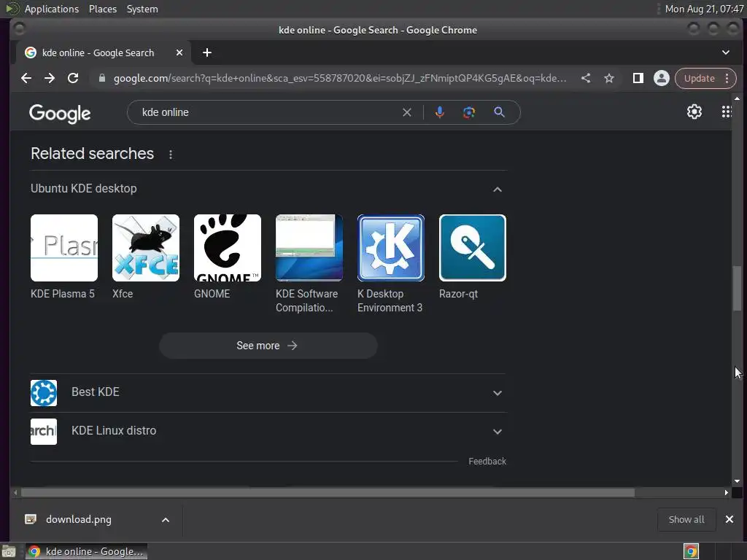Open the Google apps grid
This screenshot has width=747, height=560.
pos(726,112)
